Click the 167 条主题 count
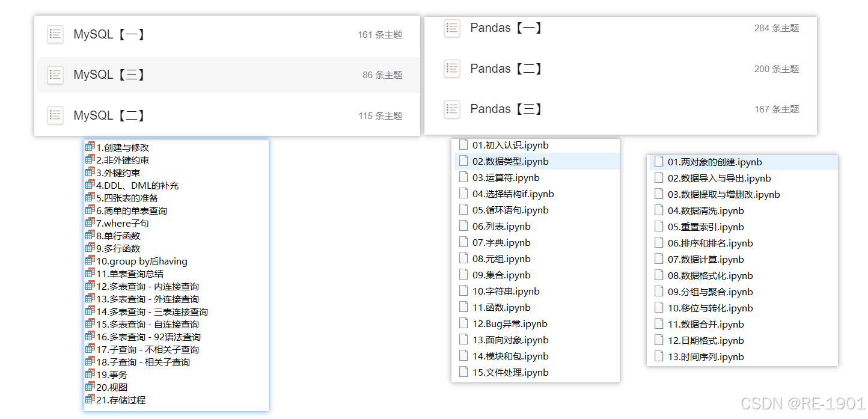Image resolution: width=868 pixels, height=419 pixels. pyautogui.click(x=777, y=109)
